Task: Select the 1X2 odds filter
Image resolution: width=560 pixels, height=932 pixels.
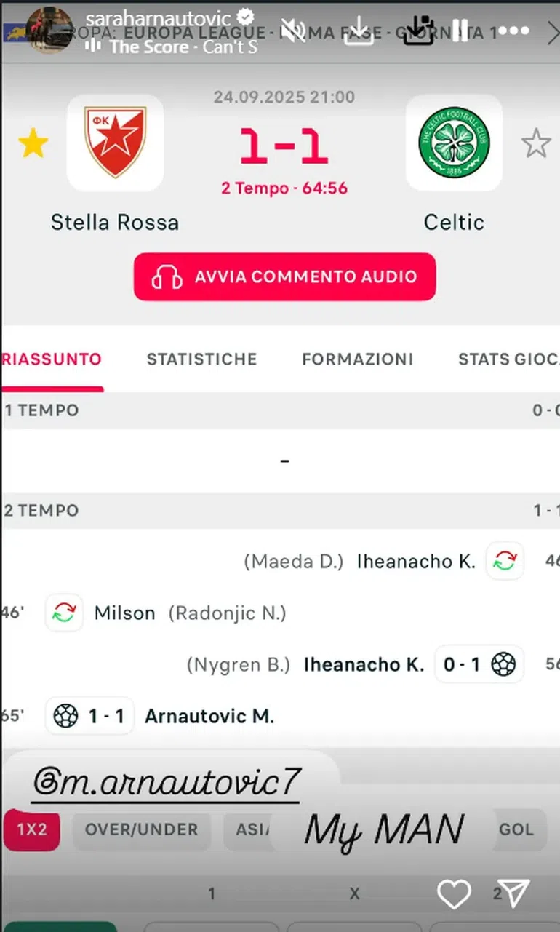Action: (x=32, y=829)
